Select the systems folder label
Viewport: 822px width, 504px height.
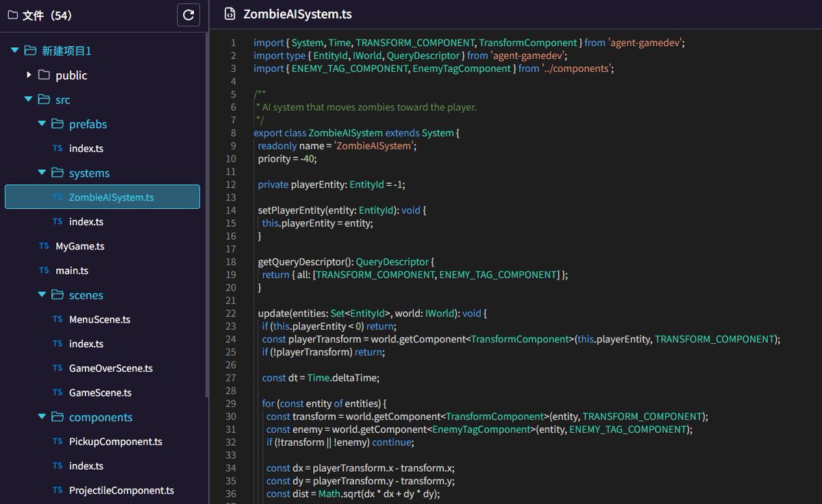90,173
